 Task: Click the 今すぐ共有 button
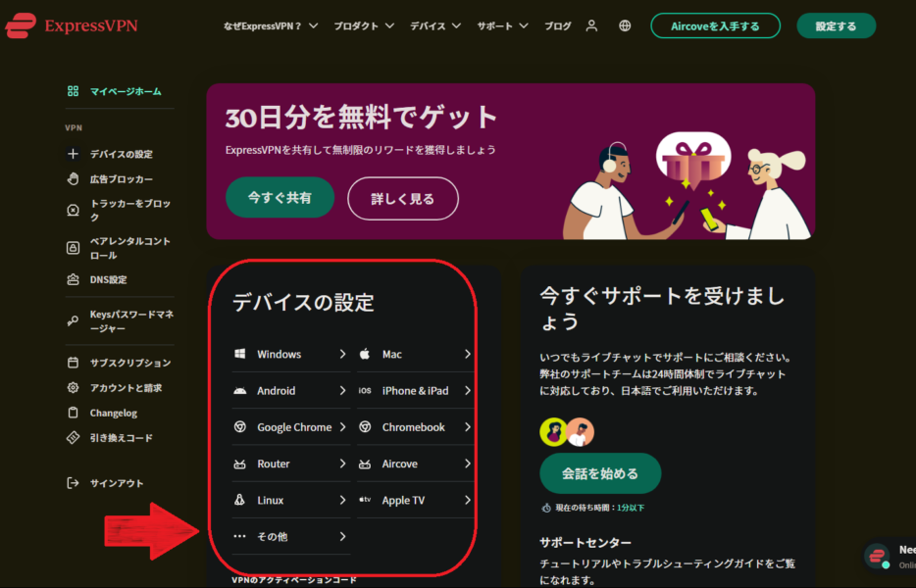(280, 197)
